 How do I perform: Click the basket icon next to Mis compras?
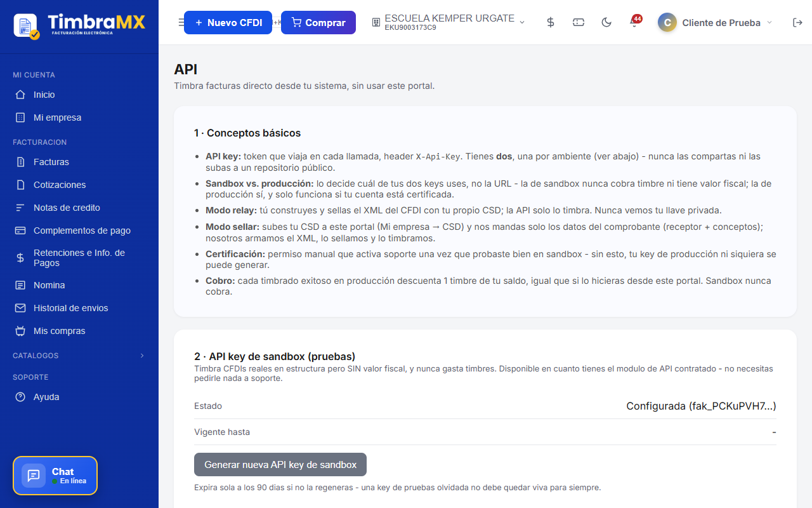tap(20, 331)
